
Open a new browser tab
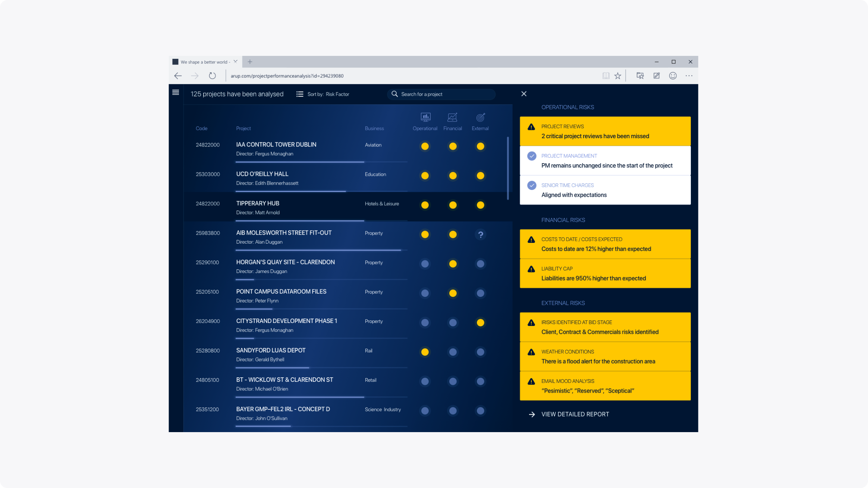coord(250,62)
